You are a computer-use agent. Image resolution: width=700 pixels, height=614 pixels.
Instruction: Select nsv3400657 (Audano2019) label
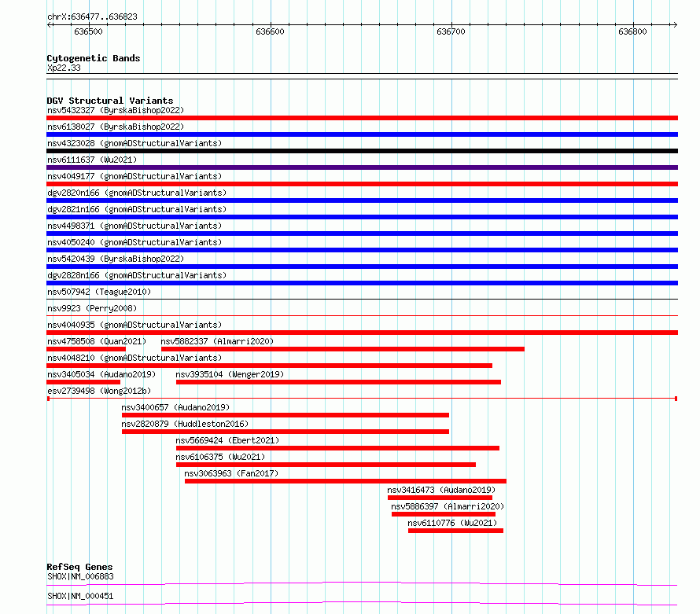click(x=175, y=407)
